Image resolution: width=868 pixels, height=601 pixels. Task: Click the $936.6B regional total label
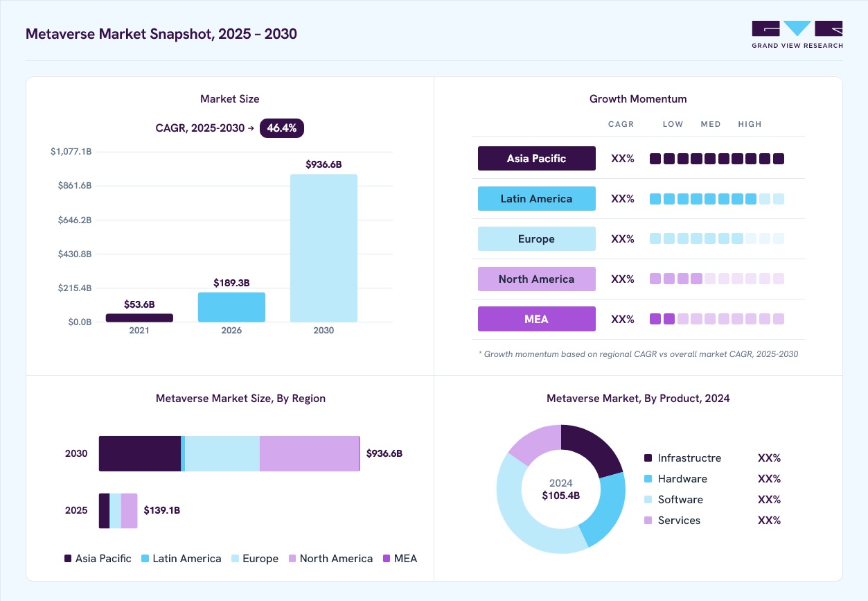[x=384, y=453]
